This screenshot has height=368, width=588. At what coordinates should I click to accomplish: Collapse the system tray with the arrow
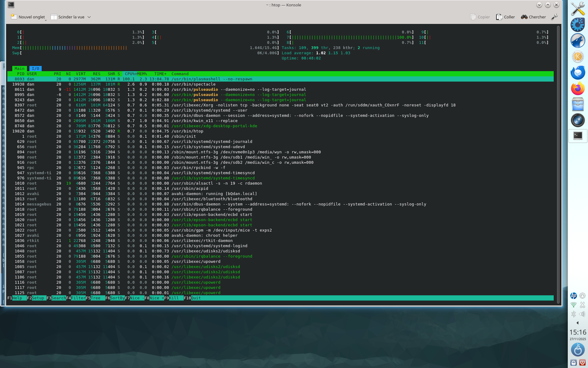[578, 323]
